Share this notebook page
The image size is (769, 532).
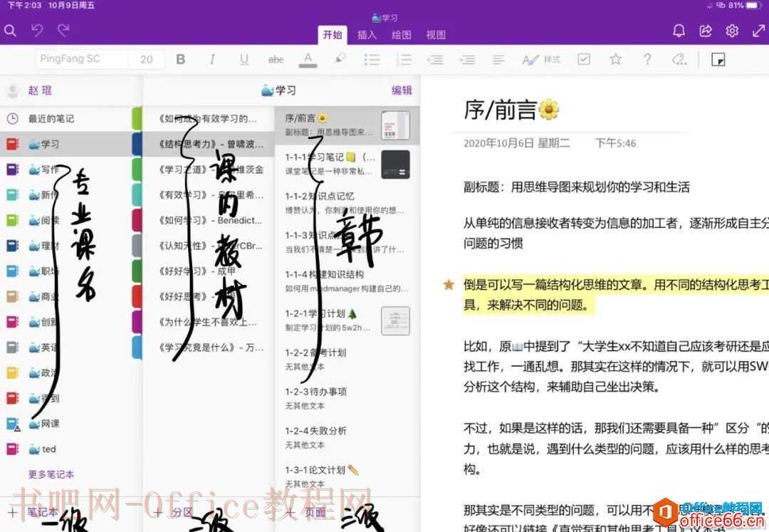[x=705, y=31]
